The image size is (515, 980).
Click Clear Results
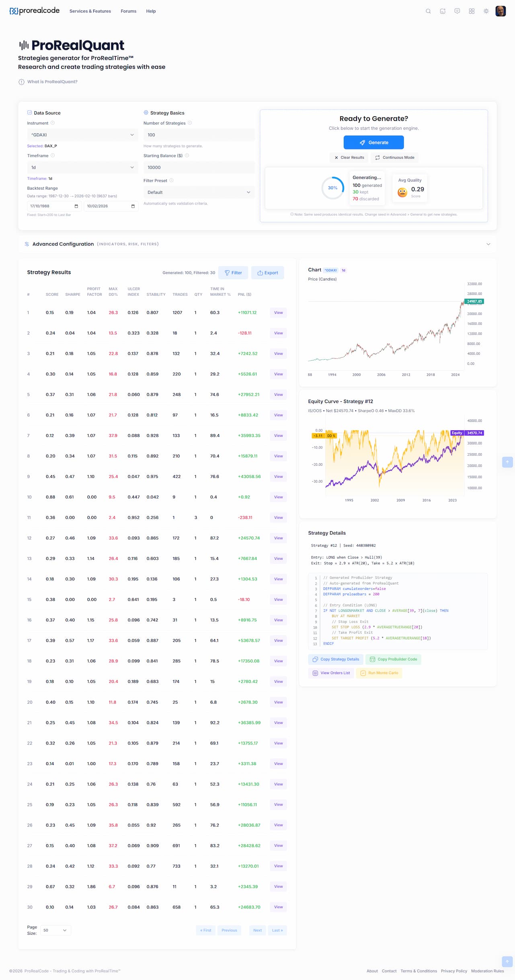(x=349, y=158)
